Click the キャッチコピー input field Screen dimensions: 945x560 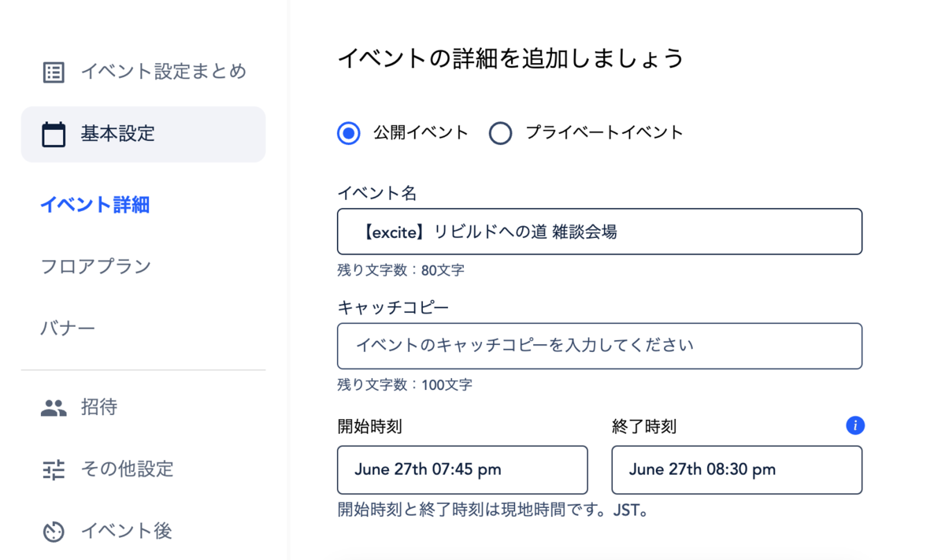pyautogui.click(x=599, y=346)
